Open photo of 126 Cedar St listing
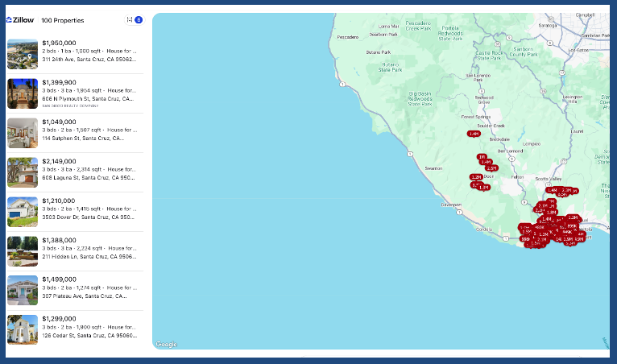 click(x=23, y=329)
